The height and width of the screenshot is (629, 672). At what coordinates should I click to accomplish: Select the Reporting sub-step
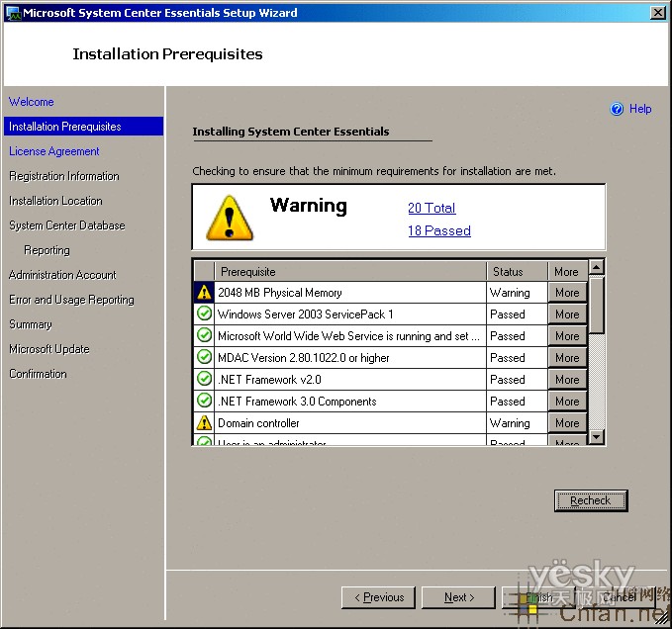47,250
